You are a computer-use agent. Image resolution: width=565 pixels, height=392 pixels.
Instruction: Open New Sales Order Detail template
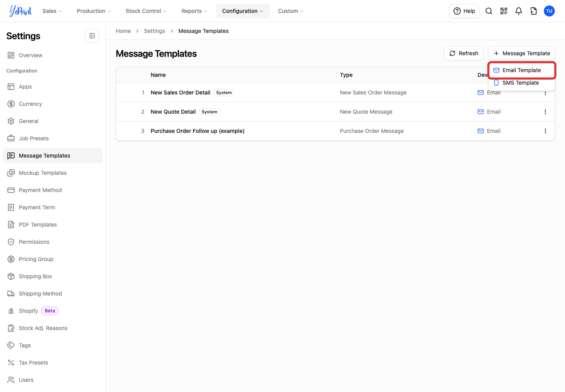click(180, 93)
